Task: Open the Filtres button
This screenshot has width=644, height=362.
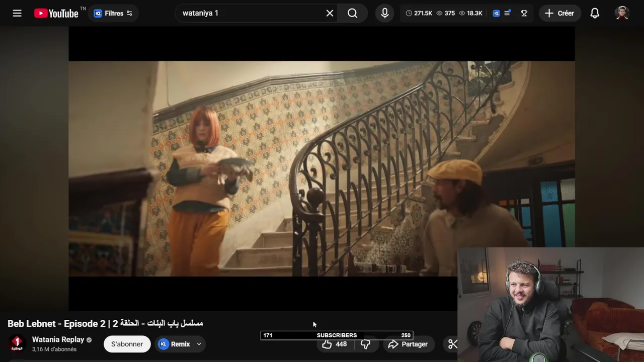Action: pyautogui.click(x=113, y=14)
